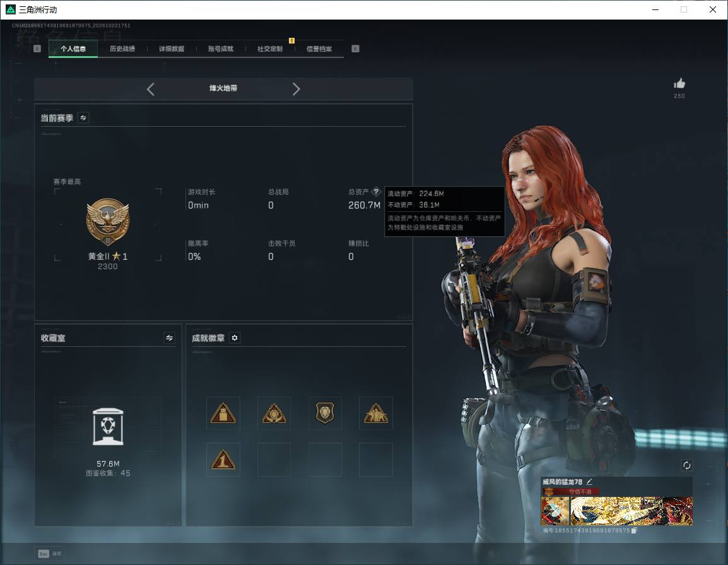728x565 pixels.
Task: Click the 57.6M collection room value
Action: [x=108, y=464]
